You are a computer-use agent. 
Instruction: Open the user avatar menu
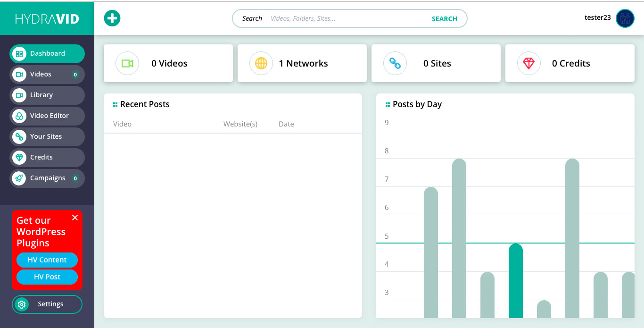pyautogui.click(x=625, y=18)
